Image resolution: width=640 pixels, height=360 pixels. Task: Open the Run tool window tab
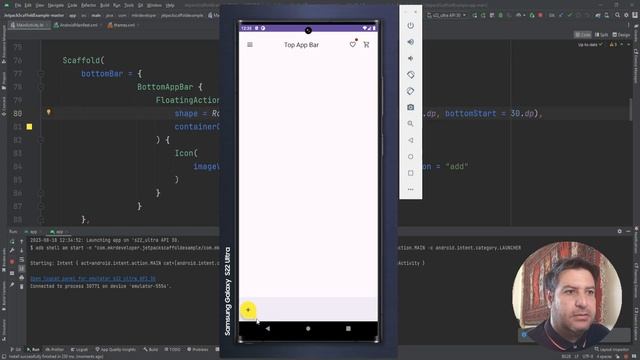pos(33,349)
